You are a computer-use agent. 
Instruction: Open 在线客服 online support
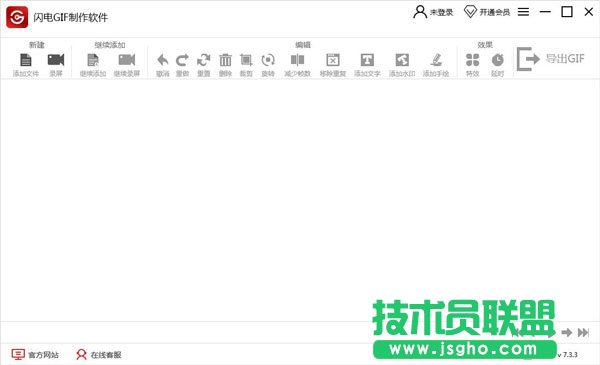[x=99, y=355]
